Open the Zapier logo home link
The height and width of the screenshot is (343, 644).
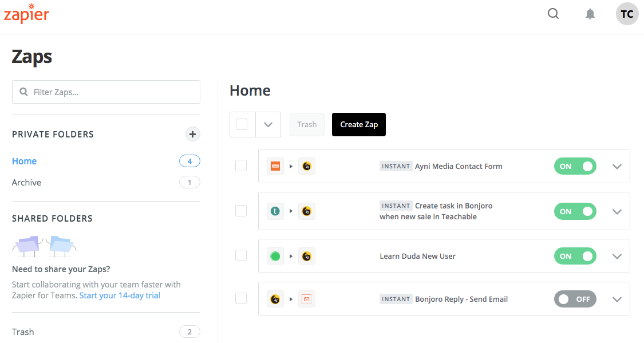pos(26,14)
